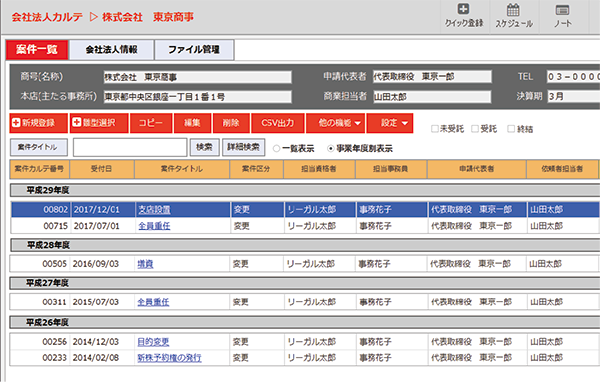The image size is (600, 382).
Task: Click the 決算期 field showing 3月
Action: (573, 96)
